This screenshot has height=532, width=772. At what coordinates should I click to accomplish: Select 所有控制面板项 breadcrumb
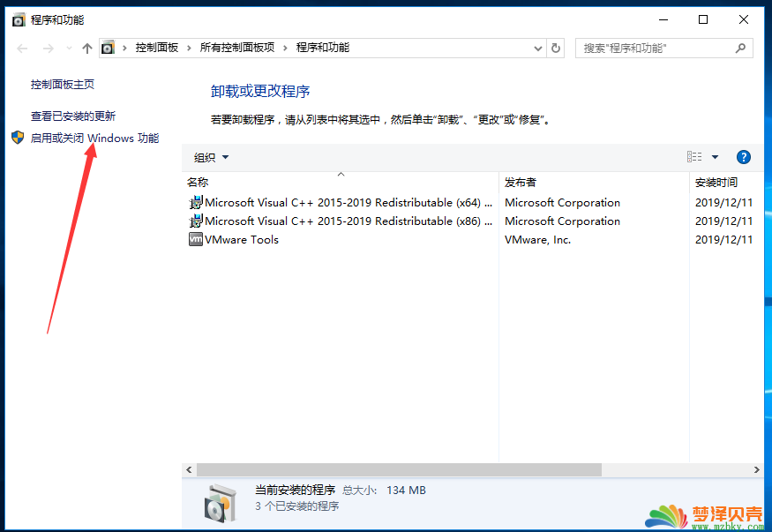pos(236,48)
